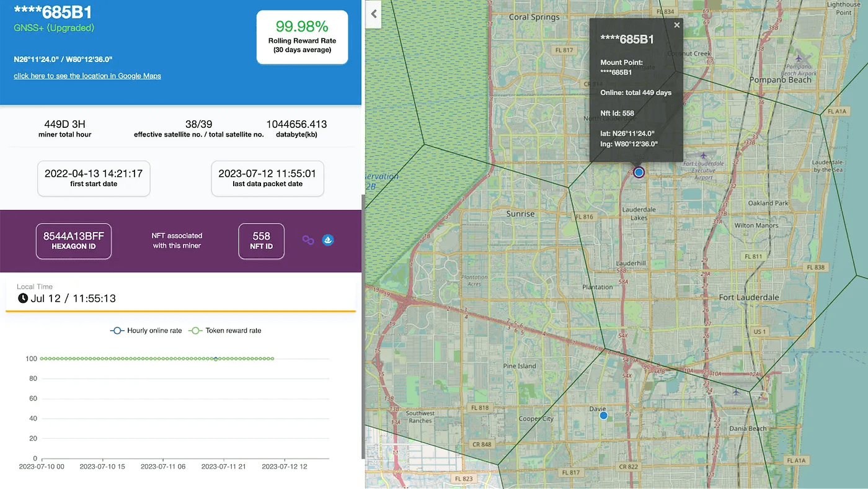Click coordinates N26°11'24.0" / W80°12'36.0" in header
The image size is (868, 489).
[63, 60]
